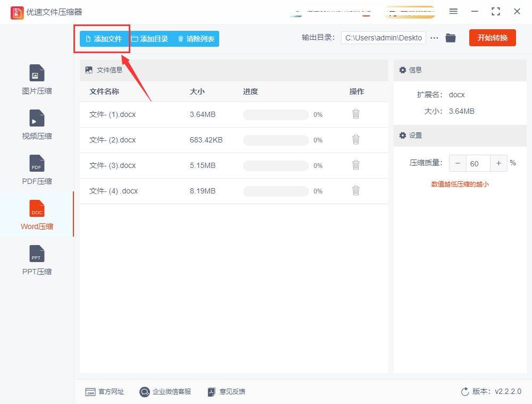The width and height of the screenshot is (532, 404).
Task: Decrease compression quality with minus button
Action: coord(458,163)
